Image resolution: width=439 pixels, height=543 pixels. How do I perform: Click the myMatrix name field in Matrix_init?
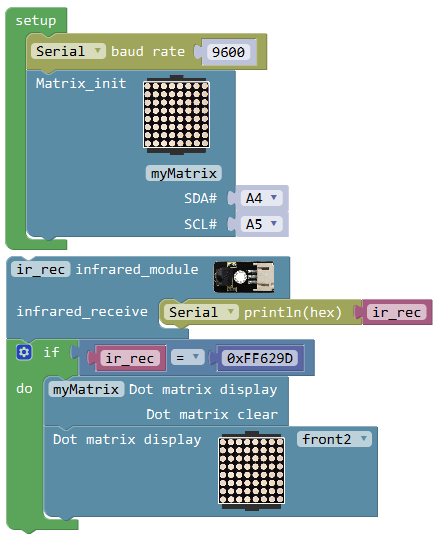tap(184, 173)
